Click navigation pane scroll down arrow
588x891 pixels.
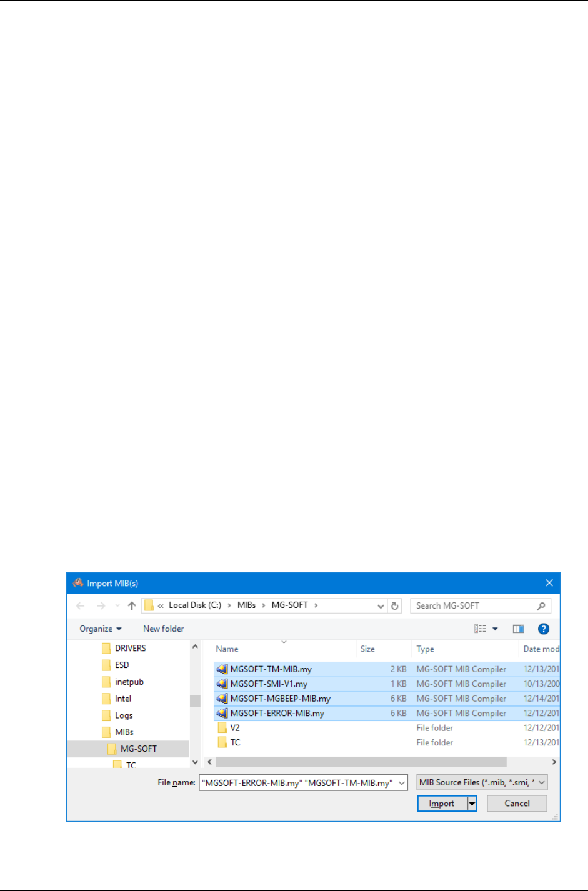tap(195, 762)
